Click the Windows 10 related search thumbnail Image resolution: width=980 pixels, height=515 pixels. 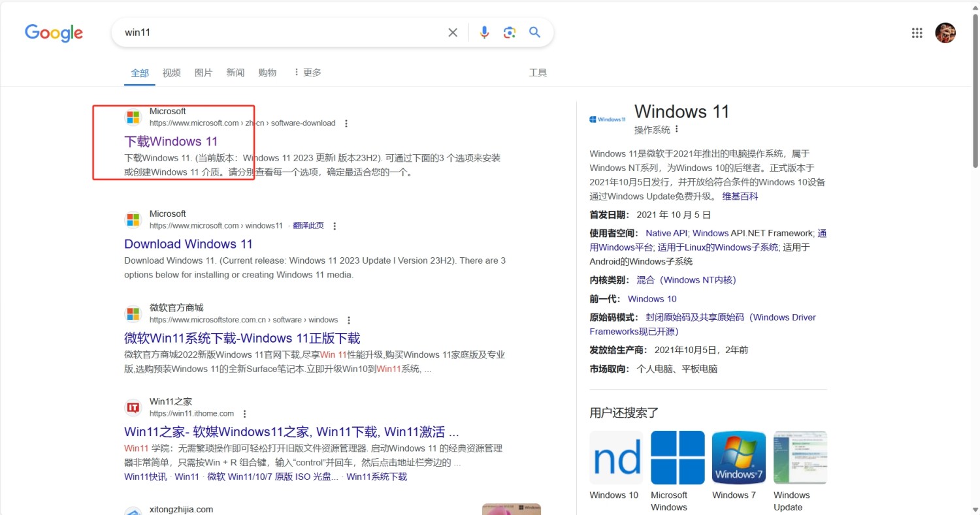point(616,458)
